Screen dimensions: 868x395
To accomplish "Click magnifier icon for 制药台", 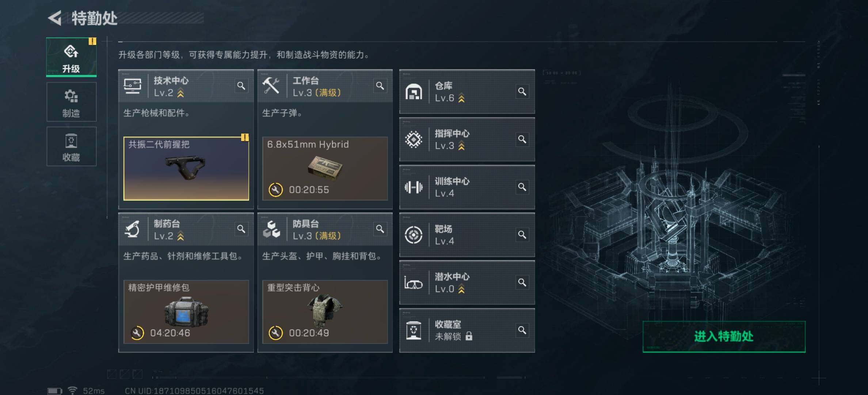I will [241, 229].
